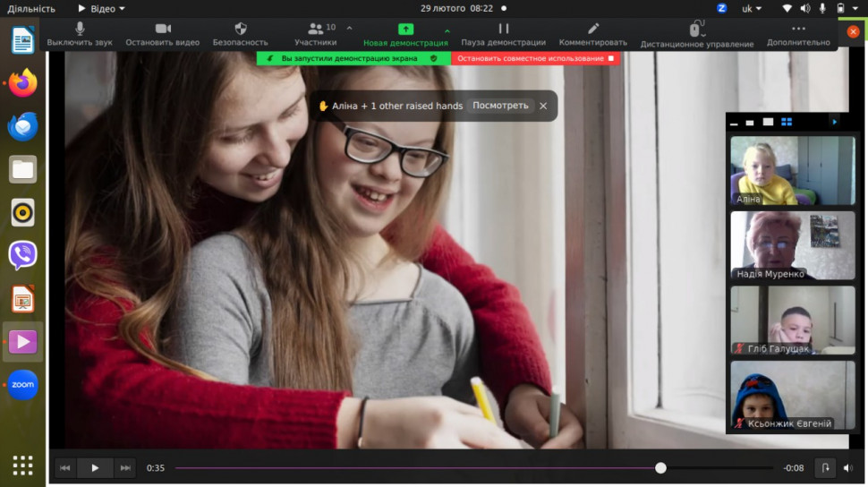
Task: Pause sharing with Пауза демонстрации
Action: coord(503,34)
